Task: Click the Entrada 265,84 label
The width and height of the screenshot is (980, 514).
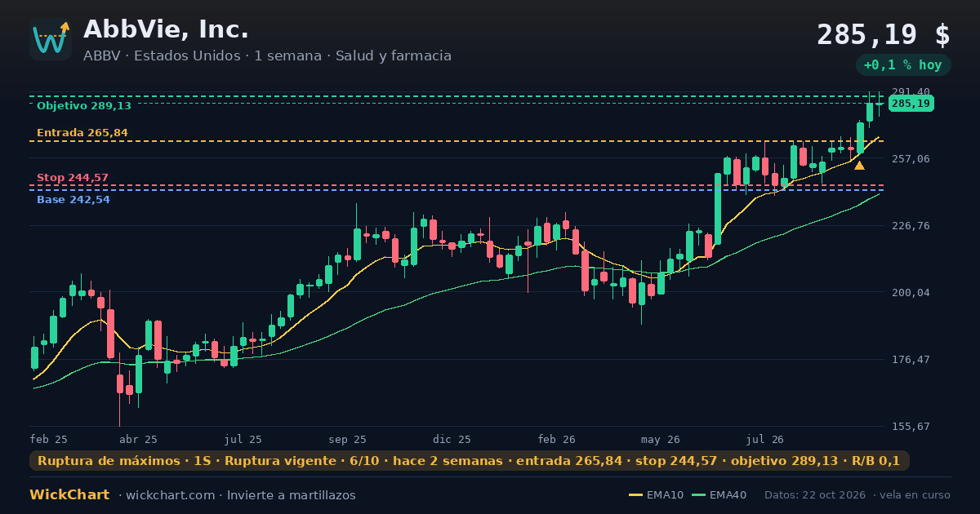Action: (82, 133)
